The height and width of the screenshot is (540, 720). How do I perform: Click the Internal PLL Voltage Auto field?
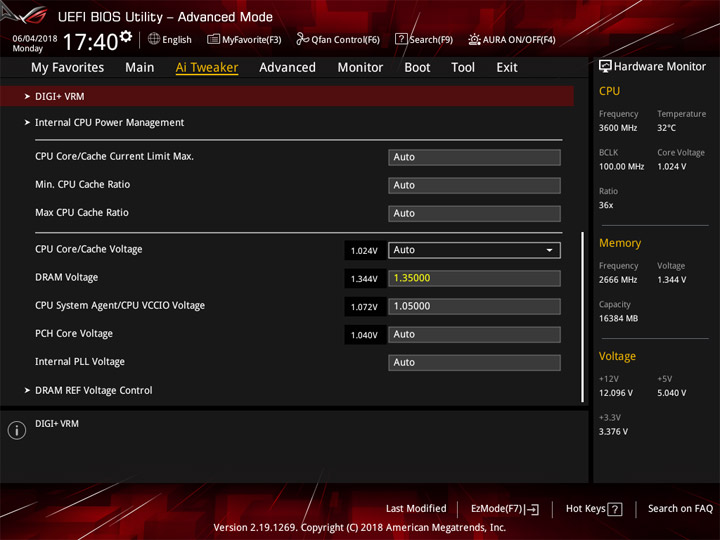(x=474, y=362)
